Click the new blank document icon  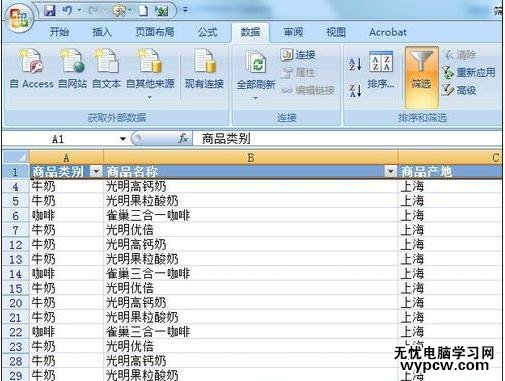pyautogui.click(x=143, y=11)
